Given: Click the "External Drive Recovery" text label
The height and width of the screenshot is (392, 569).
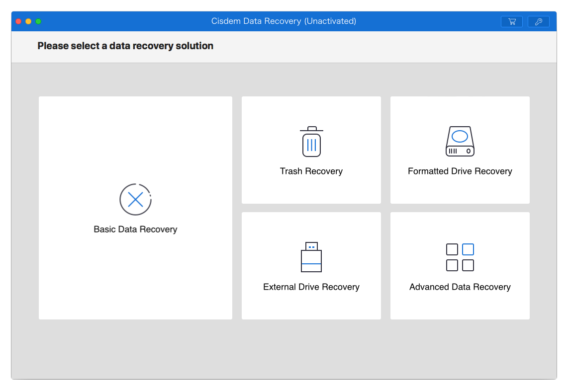Looking at the screenshot, I should click(x=311, y=287).
